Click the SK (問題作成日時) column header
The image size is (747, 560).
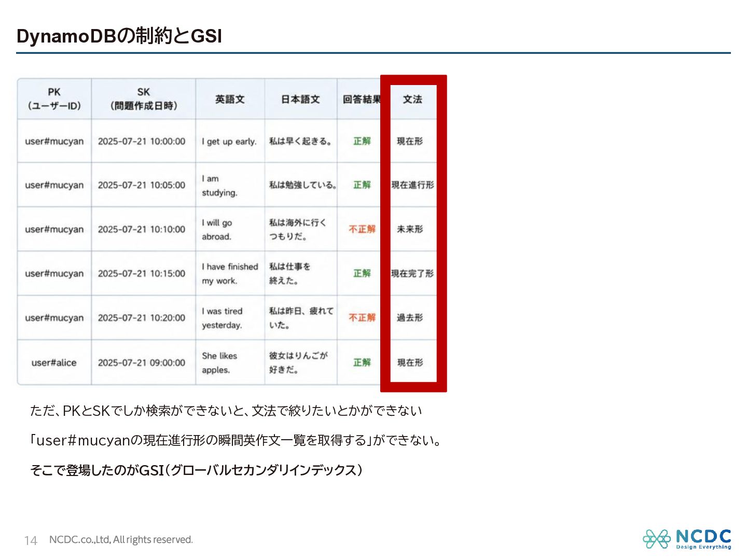(144, 99)
